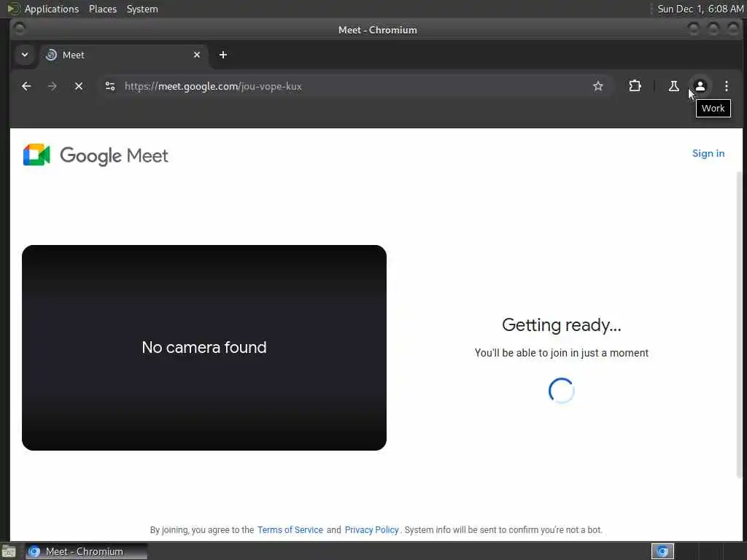Click the Getting ready... heading
Viewport: 747px width, 560px height.
click(x=562, y=325)
